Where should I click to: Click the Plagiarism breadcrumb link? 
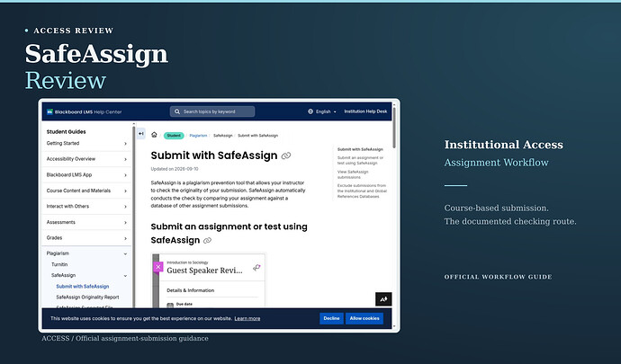coord(198,136)
